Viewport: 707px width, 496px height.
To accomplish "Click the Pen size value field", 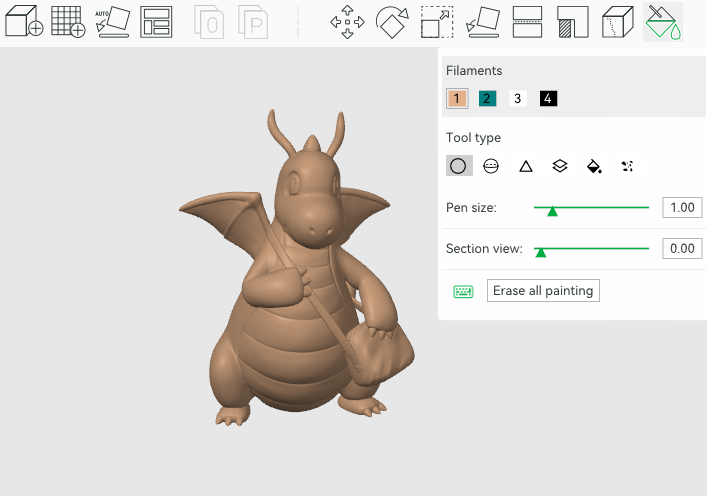I will pyautogui.click(x=682, y=208).
